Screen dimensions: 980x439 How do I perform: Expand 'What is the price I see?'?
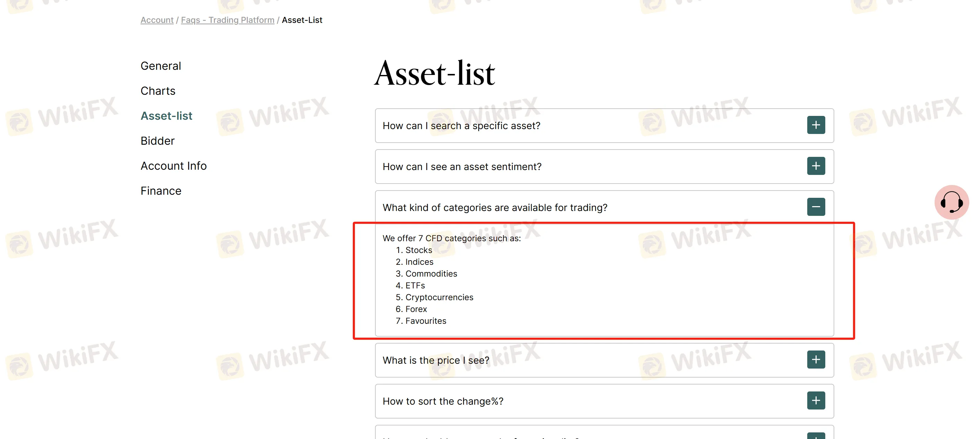[604, 360]
